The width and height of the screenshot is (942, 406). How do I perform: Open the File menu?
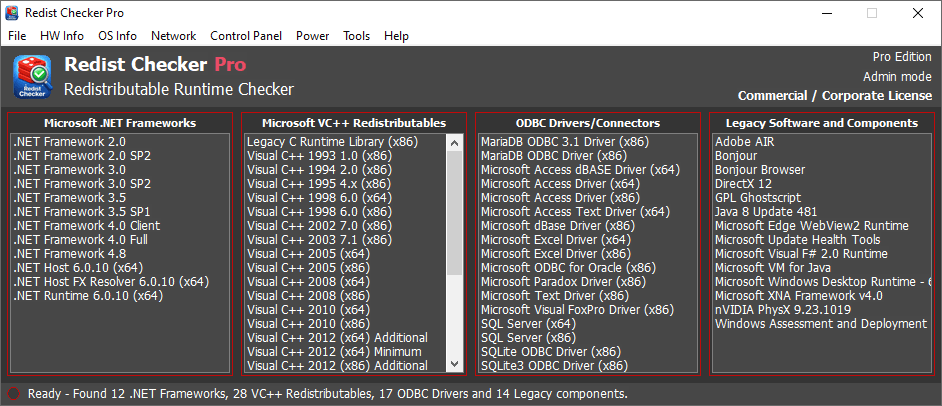coord(17,36)
